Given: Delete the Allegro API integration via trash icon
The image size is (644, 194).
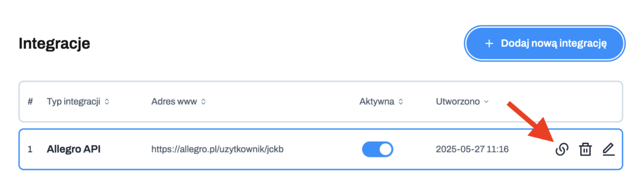Looking at the screenshot, I should pyautogui.click(x=585, y=150).
